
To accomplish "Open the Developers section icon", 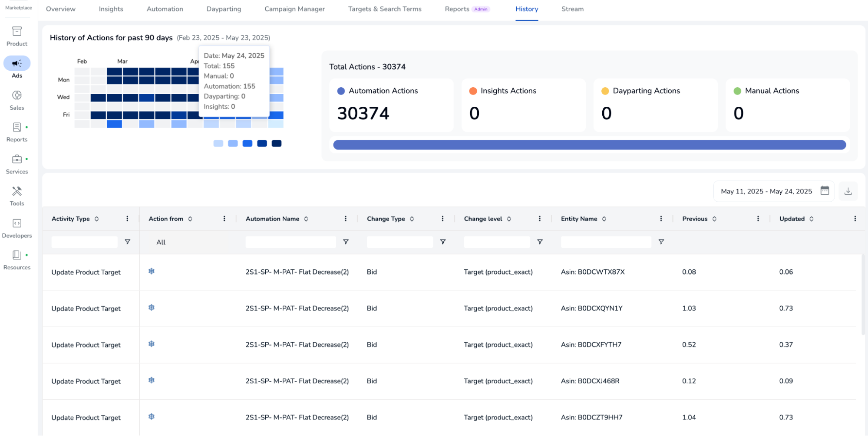I will (17, 223).
